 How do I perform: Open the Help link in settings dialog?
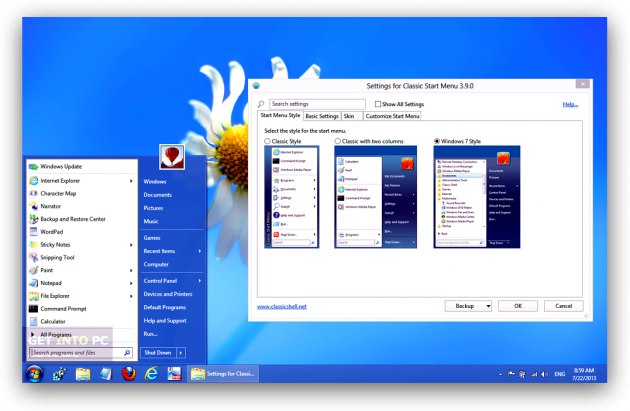click(x=570, y=104)
